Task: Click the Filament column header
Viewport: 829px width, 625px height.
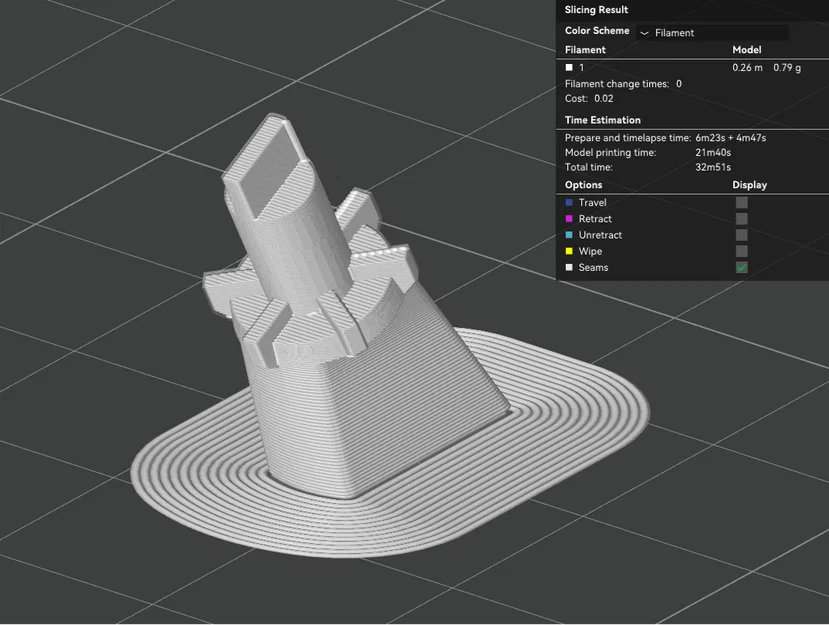Action: pyautogui.click(x=585, y=50)
